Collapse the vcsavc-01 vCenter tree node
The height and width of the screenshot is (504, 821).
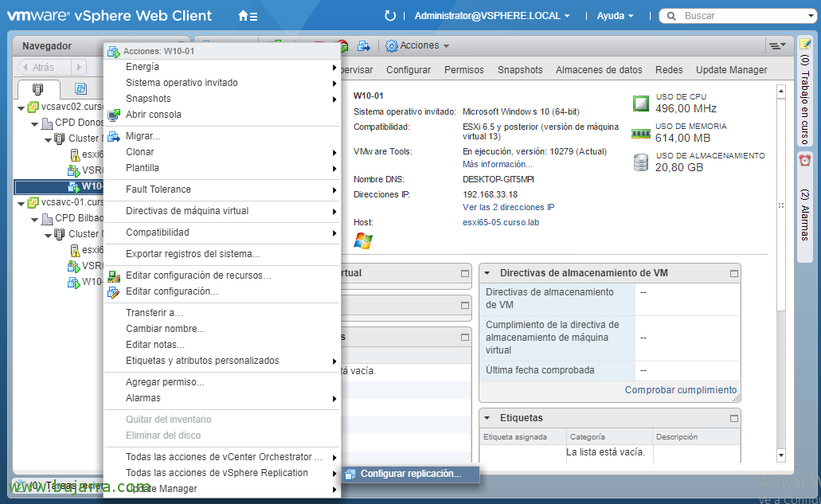point(21,204)
